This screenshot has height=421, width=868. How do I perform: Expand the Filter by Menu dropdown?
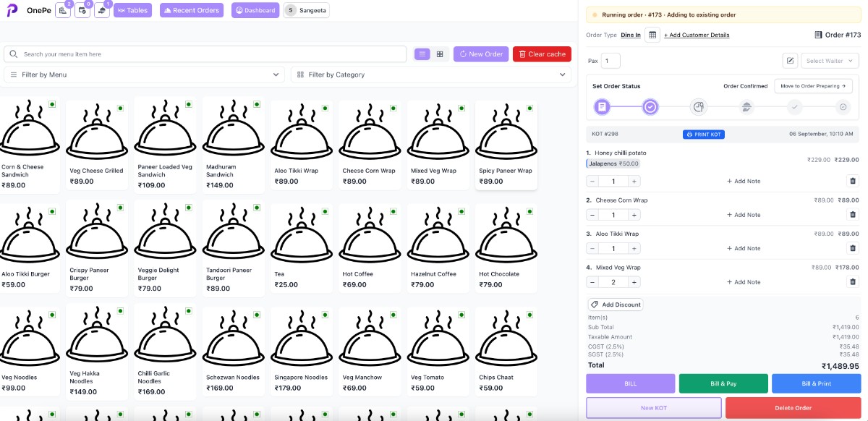coord(145,75)
